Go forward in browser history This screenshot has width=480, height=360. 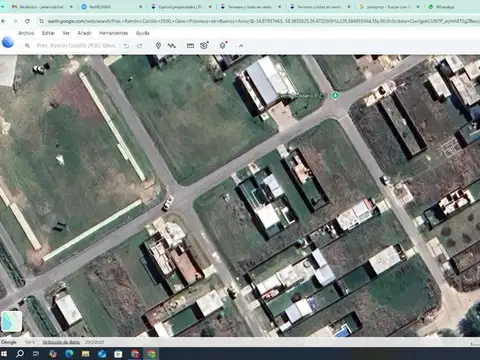coord(15,21)
